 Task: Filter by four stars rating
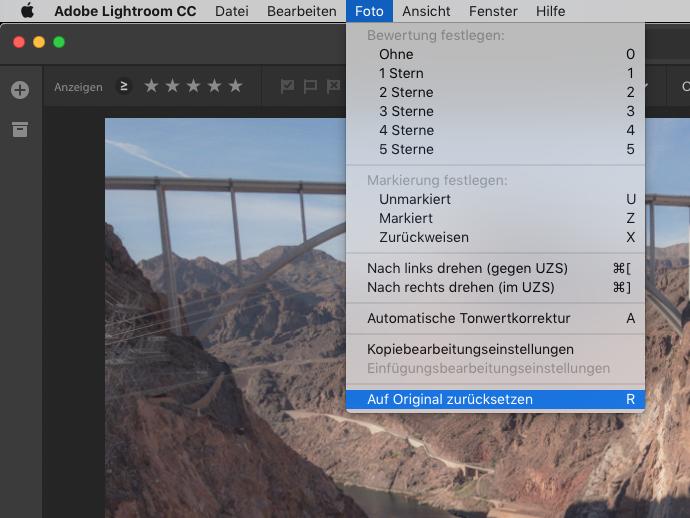coord(215,86)
